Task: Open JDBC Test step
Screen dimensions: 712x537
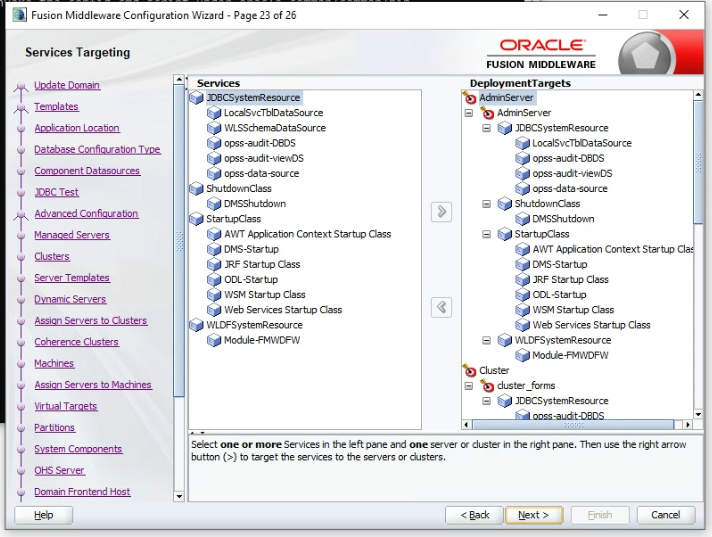Action: tap(56, 192)
